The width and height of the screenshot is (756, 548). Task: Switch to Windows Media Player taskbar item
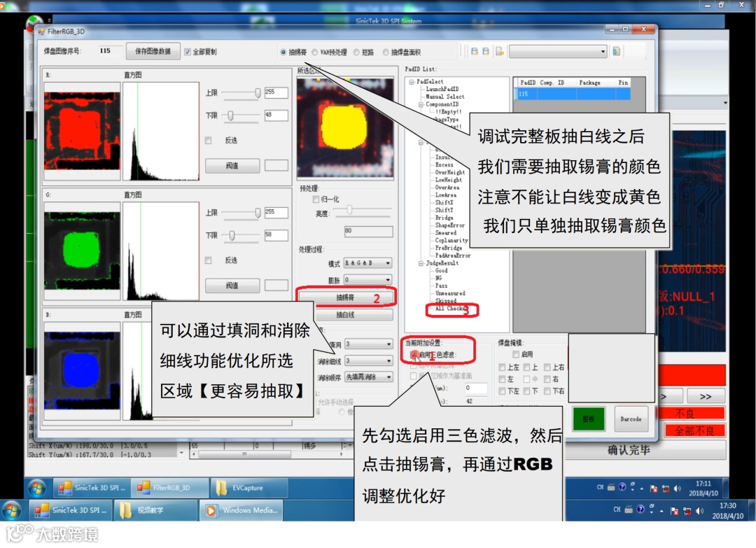pos(241,510)
